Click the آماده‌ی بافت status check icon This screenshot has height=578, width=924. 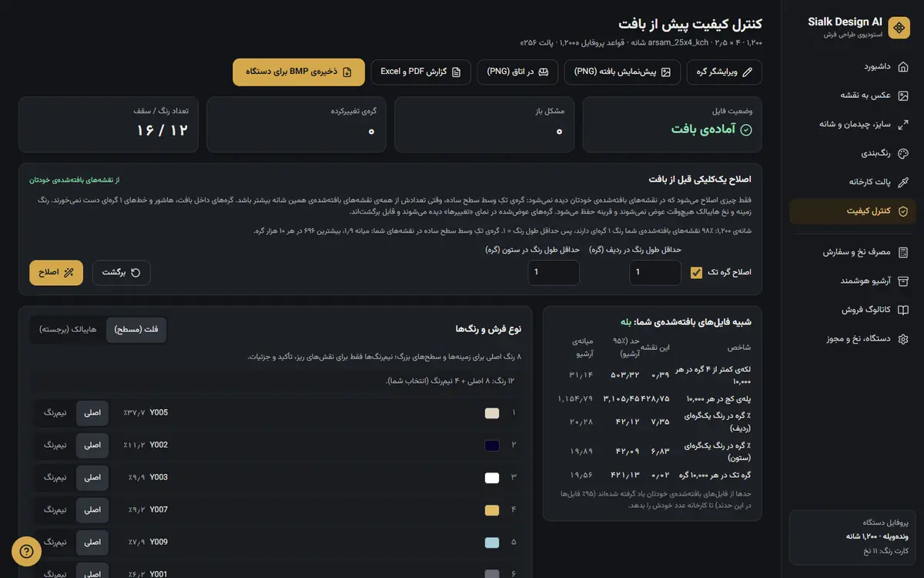coord(746,129)
